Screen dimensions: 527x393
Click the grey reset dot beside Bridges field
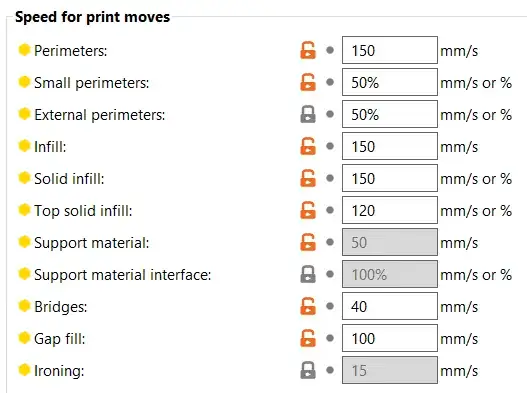[x=330, y=306]
